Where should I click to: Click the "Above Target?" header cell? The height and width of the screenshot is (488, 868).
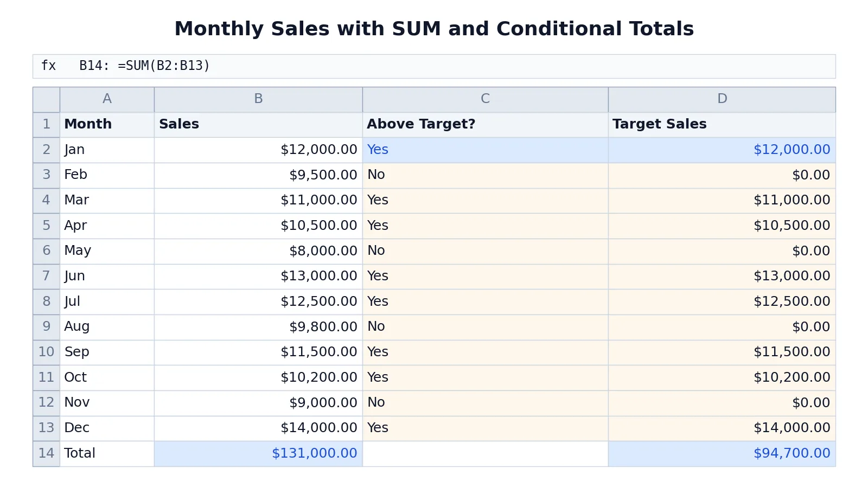tap(485, 125)
